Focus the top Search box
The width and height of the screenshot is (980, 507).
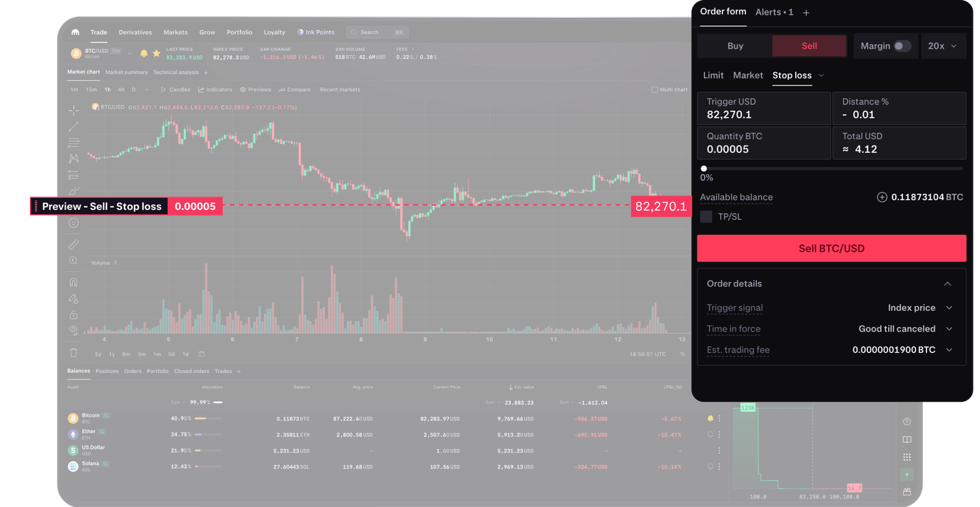click(378, 32)
